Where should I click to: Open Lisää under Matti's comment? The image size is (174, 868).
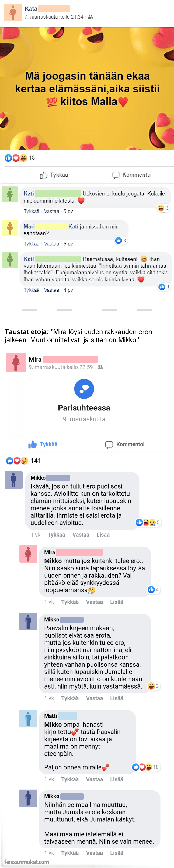117,779
